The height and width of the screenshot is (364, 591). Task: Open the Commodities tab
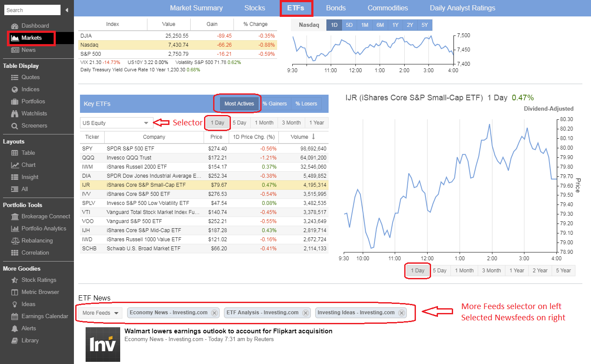point(387,8)
